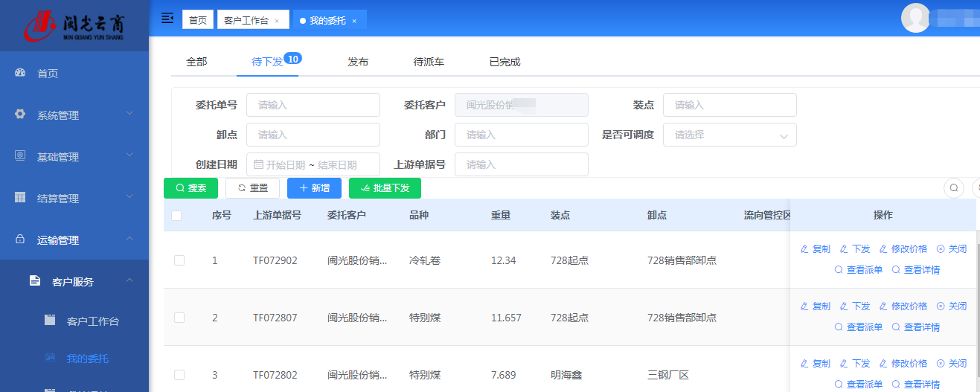980x392 pixels.
Task: Click 下发 for row TF072807
Action: pos(854,306)
